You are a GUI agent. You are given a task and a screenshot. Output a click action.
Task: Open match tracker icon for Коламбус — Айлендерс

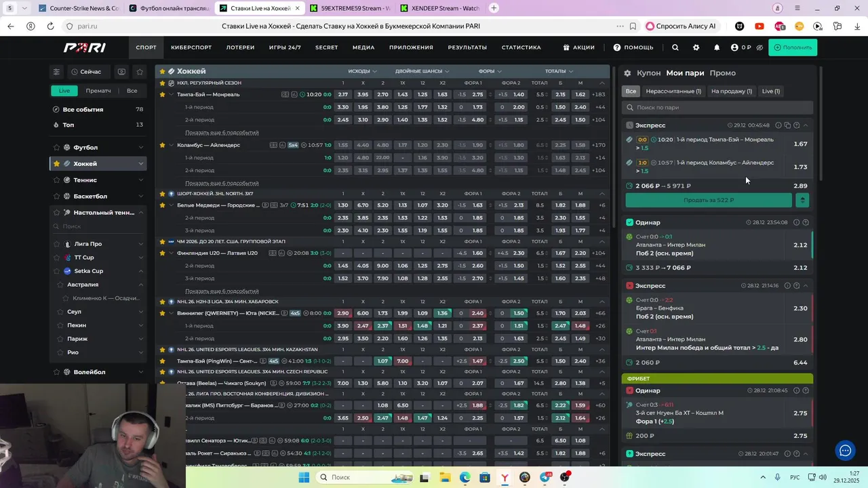click(273, 145)
